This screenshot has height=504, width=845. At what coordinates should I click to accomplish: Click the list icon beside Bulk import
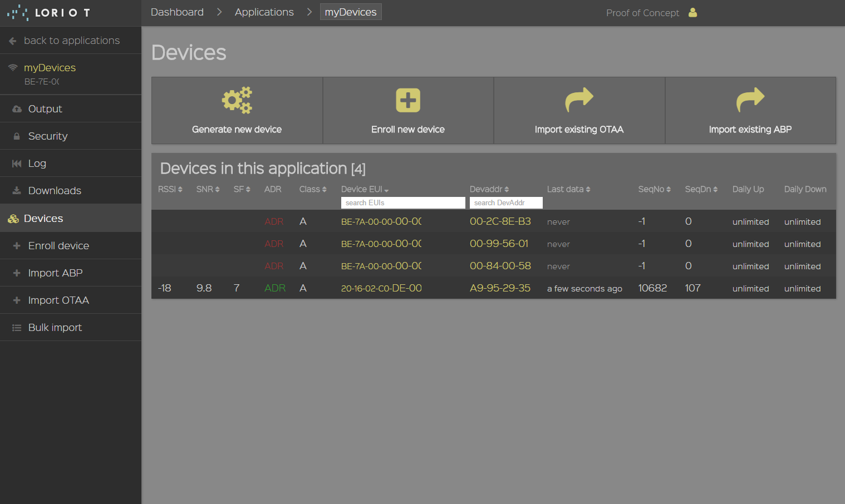[17, 328]
